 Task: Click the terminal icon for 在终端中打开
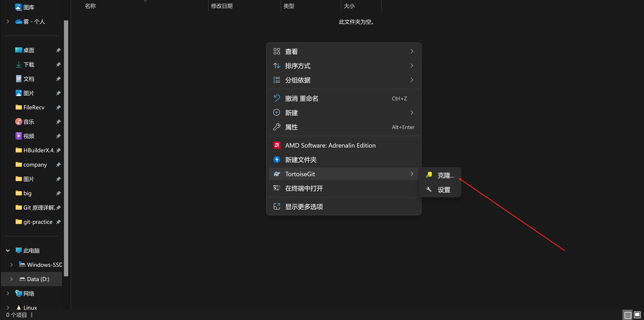(x=277, y=188)
